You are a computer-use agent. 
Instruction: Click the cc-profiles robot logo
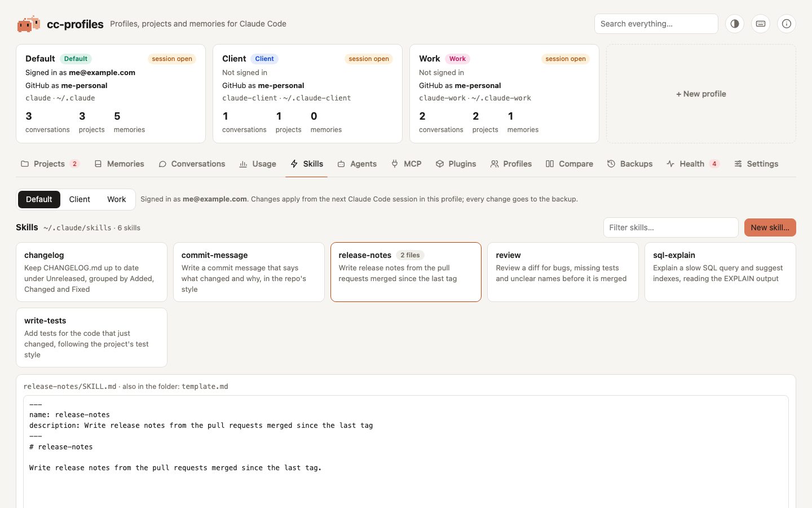tap(28, 24)
